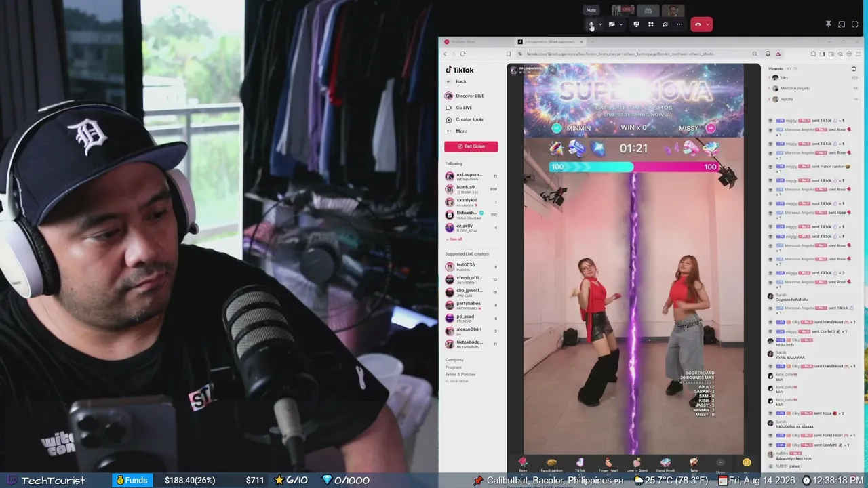This screenshot has height=488, width=868.
Task: Send a Taho gift
Action: (x=694, y=464)
